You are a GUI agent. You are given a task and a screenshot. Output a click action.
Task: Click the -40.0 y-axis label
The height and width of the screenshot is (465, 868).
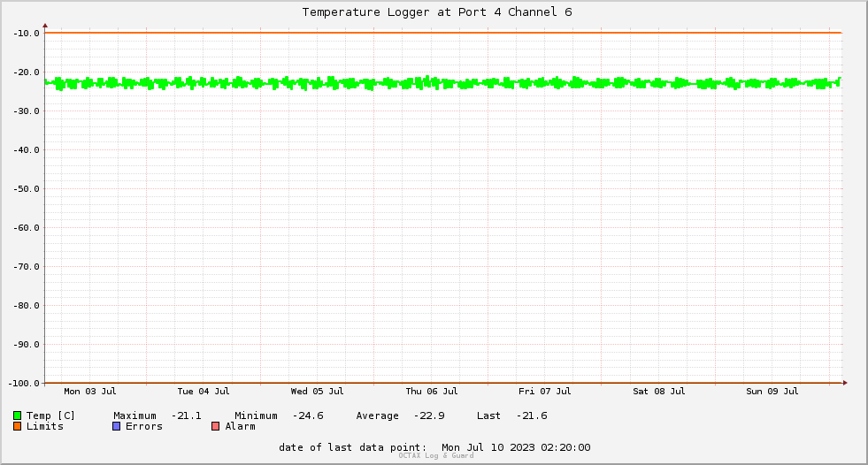click(x=27, y=149)
